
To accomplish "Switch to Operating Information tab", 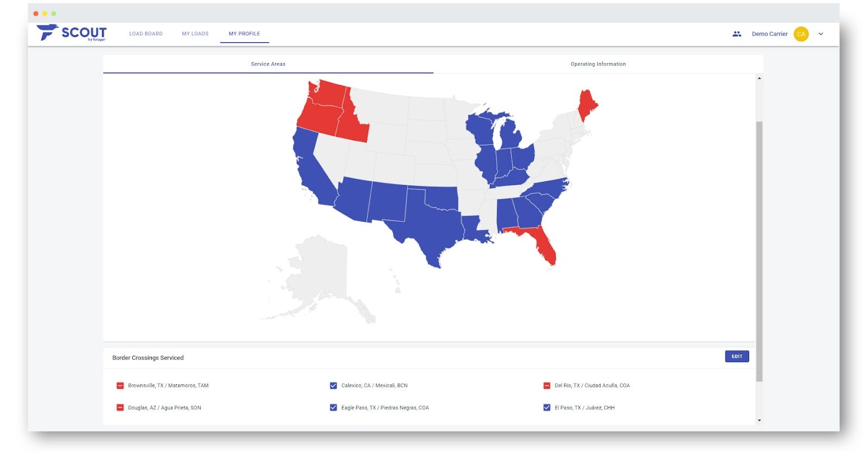I will [598, 64].
